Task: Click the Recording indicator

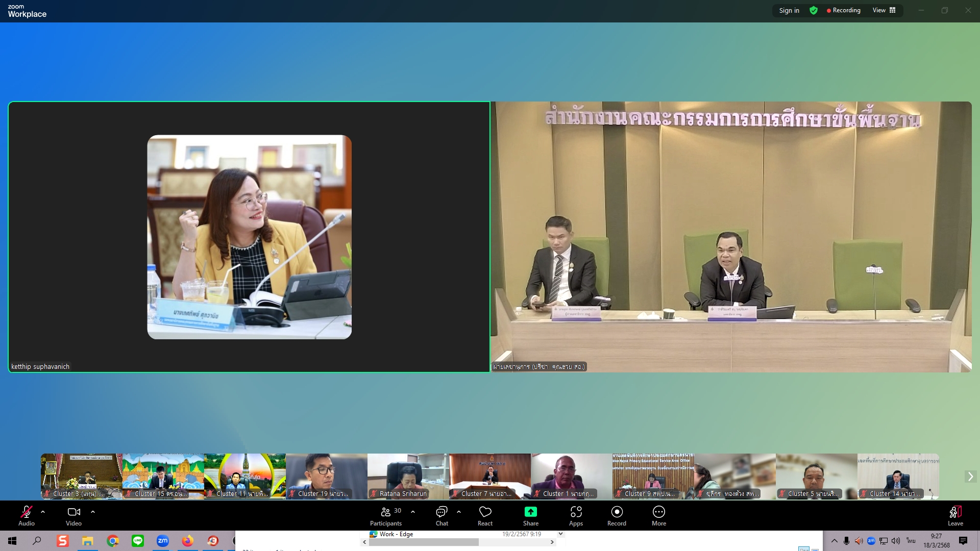Action: coord(844,10)
